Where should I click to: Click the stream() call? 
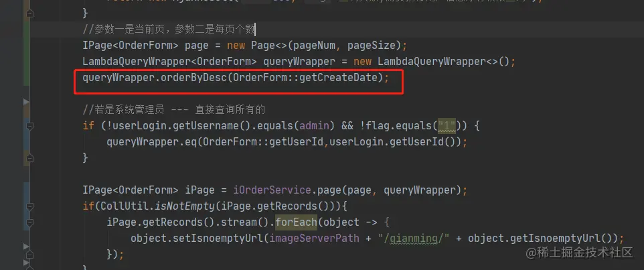click(246, 222)
